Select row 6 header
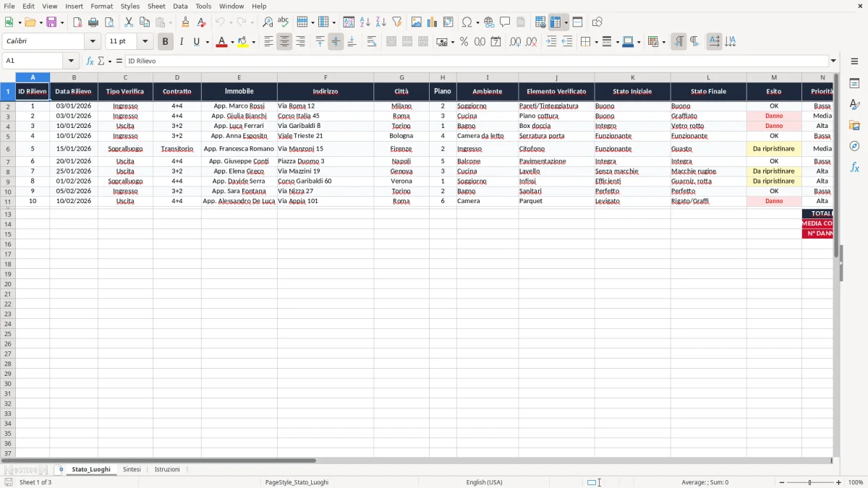The height and width of the screenshot is (488, 868). click(x=8, y=149)
